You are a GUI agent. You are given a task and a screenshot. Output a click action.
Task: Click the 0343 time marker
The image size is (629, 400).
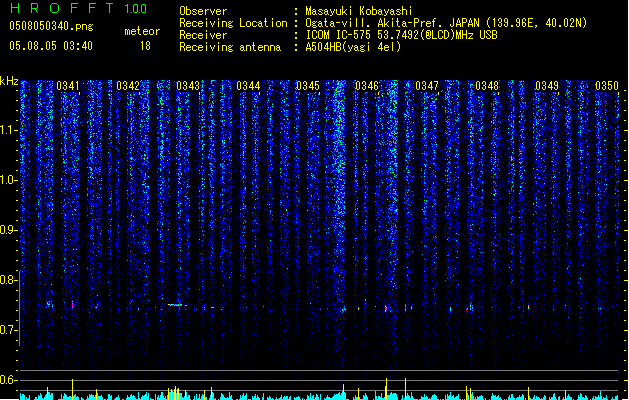(x=188, y=86)
